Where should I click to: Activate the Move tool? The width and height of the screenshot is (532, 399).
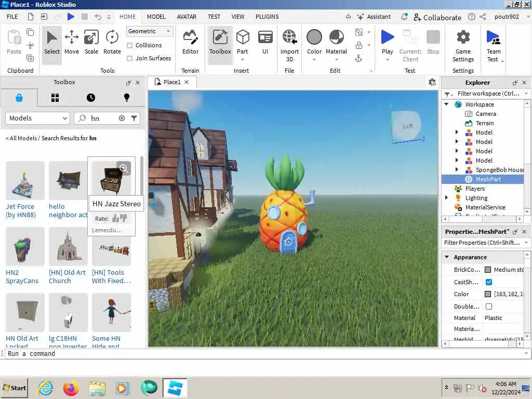[72, 43]
